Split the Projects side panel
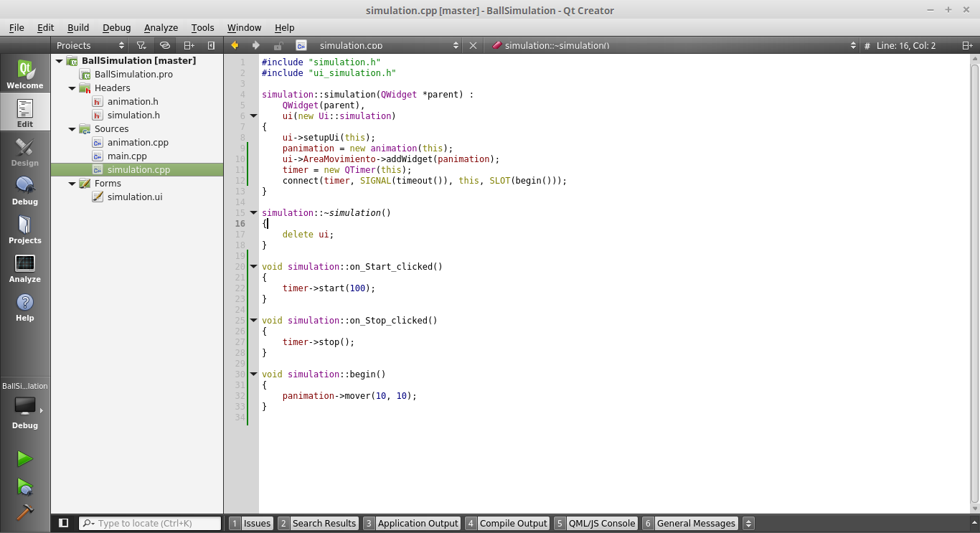This screenshot has width=980, height=533. 189,45
